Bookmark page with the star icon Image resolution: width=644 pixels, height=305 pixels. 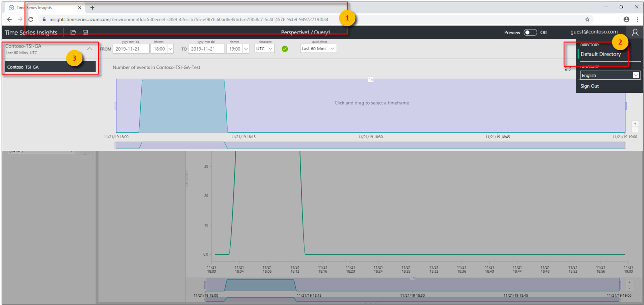point(587,19)
